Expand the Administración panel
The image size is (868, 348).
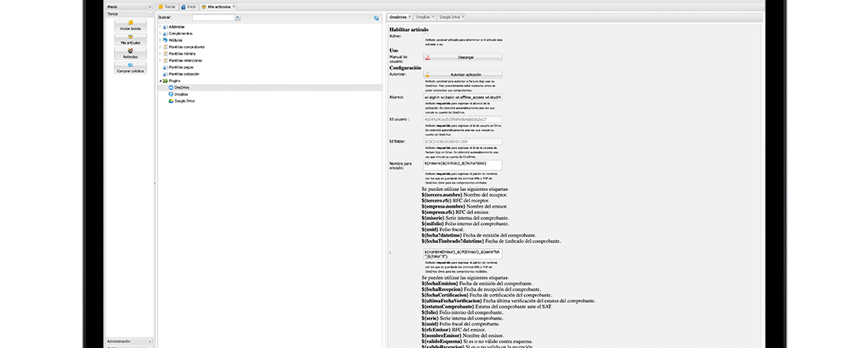150,341
